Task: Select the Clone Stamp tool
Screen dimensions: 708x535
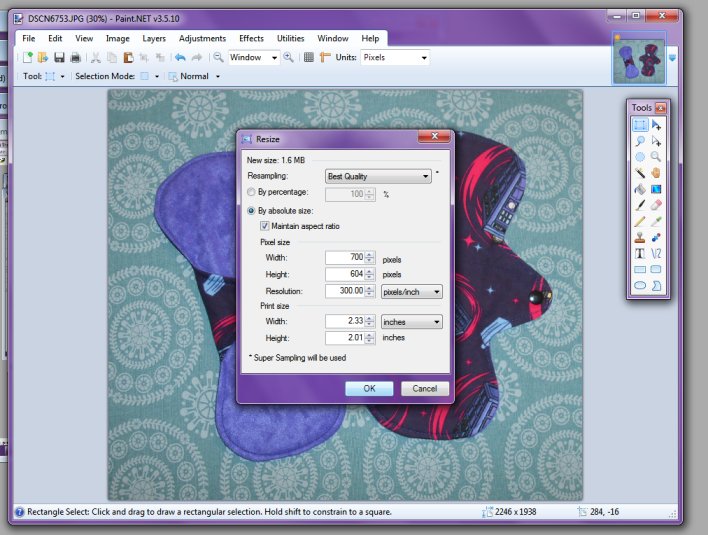Action: 640,237
